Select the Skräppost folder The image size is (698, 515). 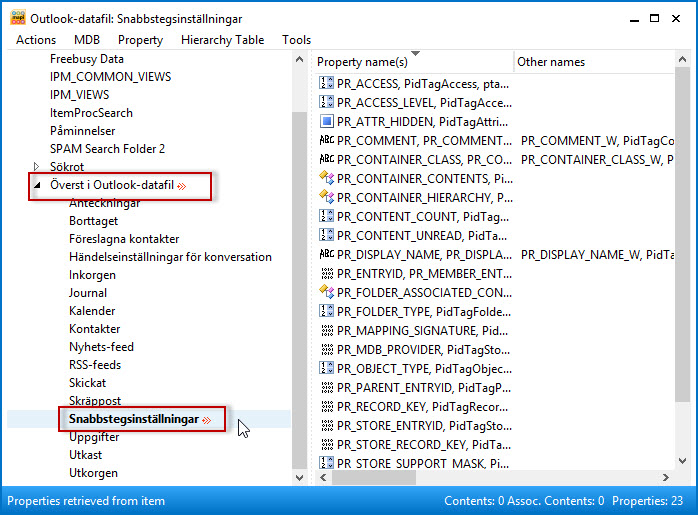95,401
